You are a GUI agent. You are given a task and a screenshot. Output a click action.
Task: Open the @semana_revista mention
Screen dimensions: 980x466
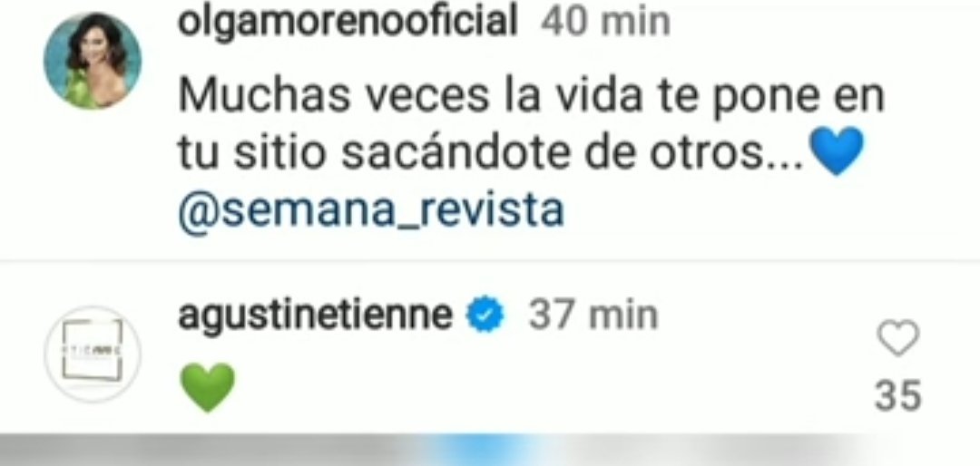[x=371, y=210]
